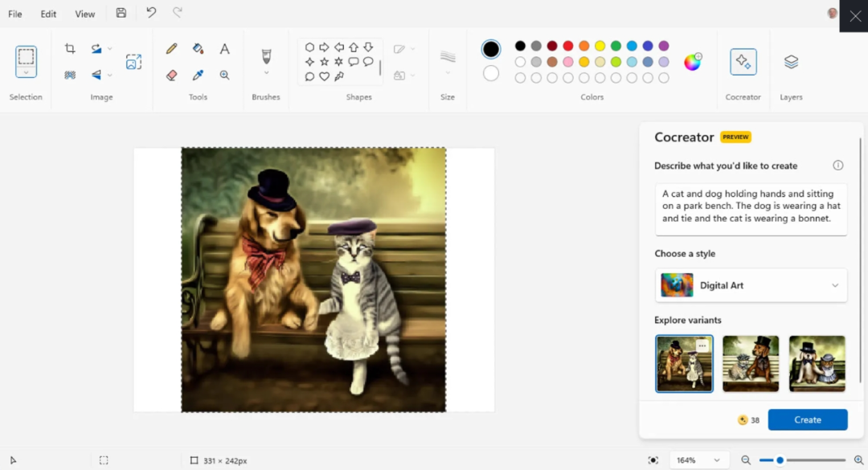Use the Crop image tool
This screenshot has height=470, width=868.
point(70,49)
